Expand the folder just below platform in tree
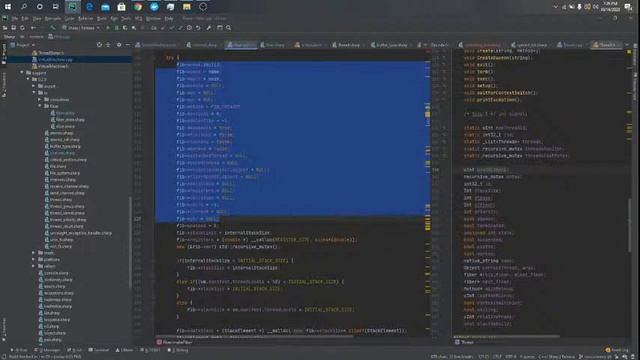The width and height of the screenshot is (640, 360). pos(34,266)
